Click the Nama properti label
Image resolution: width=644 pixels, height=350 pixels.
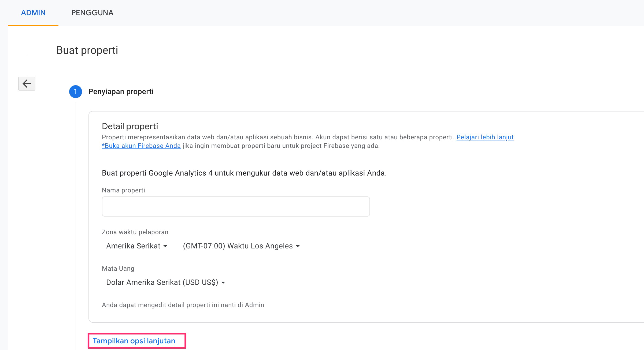coord(123,190)
